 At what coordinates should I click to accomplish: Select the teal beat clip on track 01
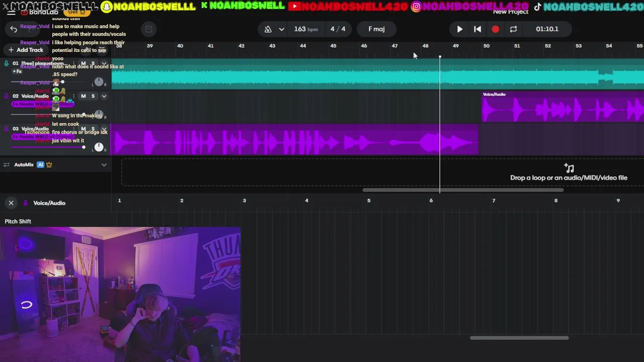point(377,74)
